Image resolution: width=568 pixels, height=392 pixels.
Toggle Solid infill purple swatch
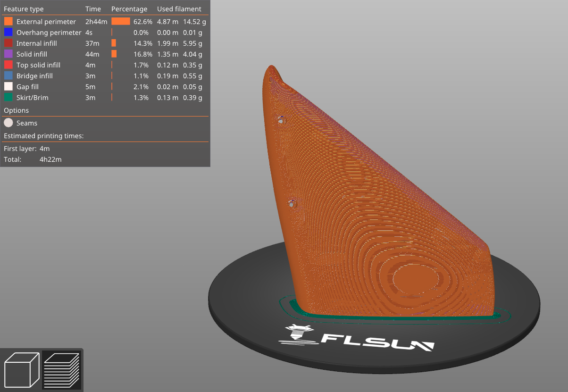tap(8, 54)
